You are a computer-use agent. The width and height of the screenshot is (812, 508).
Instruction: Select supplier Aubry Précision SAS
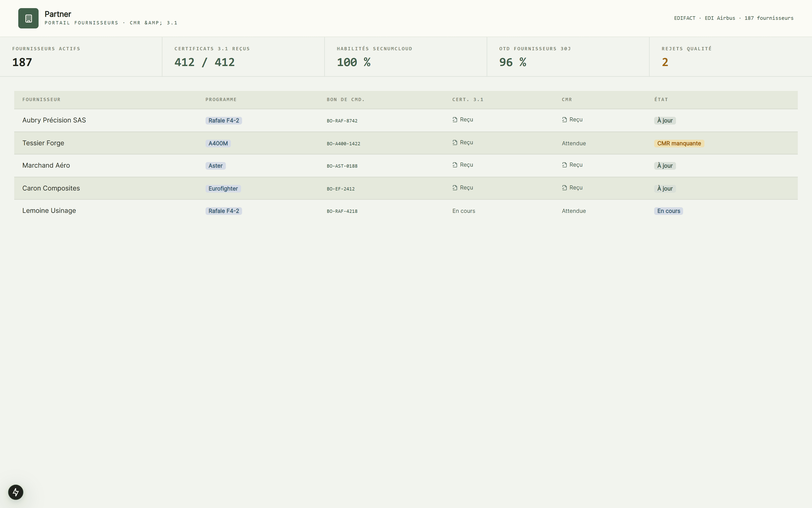pos(54,120)
